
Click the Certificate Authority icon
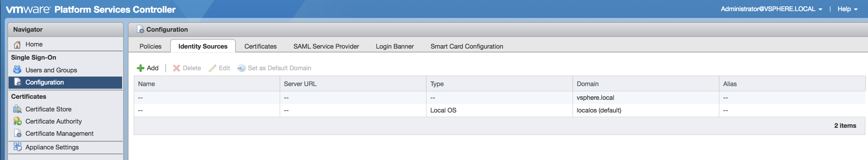point(17,121)
